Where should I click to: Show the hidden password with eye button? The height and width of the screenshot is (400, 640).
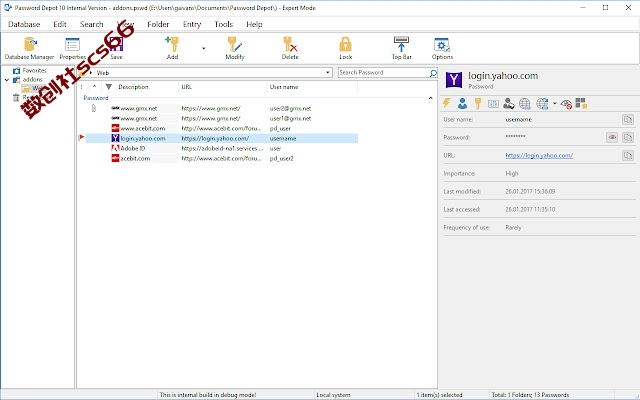[612, 137]
